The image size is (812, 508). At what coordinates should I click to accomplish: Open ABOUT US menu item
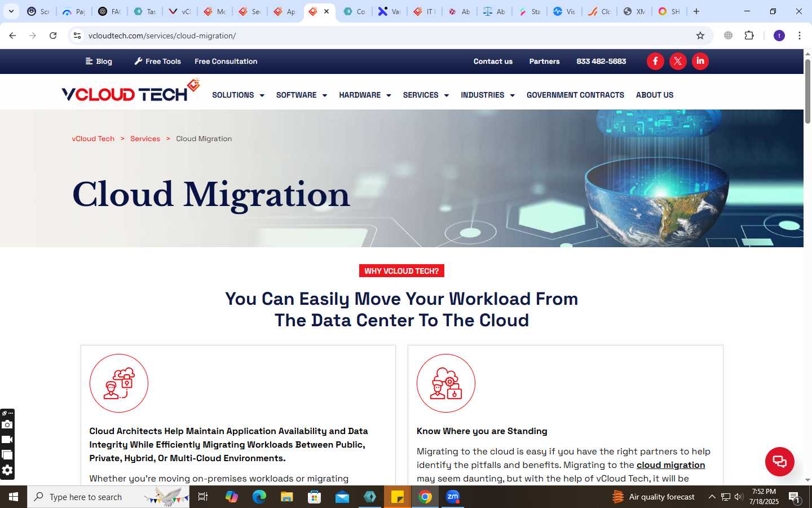pos(655,95)
